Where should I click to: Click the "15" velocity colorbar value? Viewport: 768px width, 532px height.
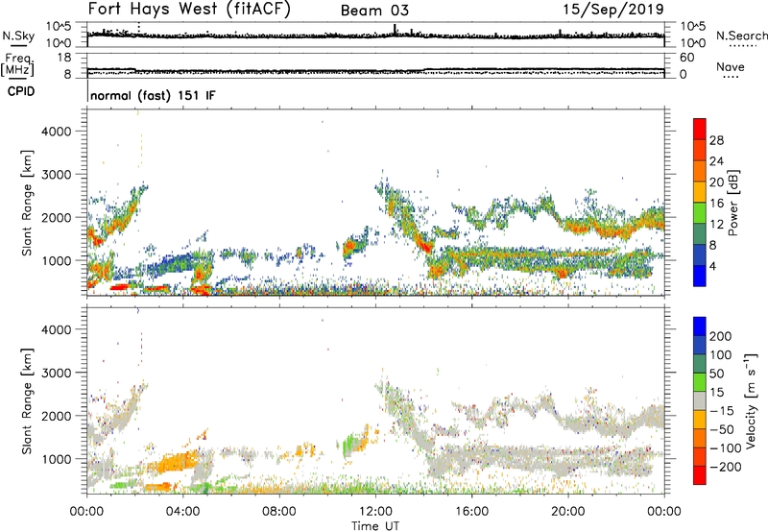click(716, 393)
